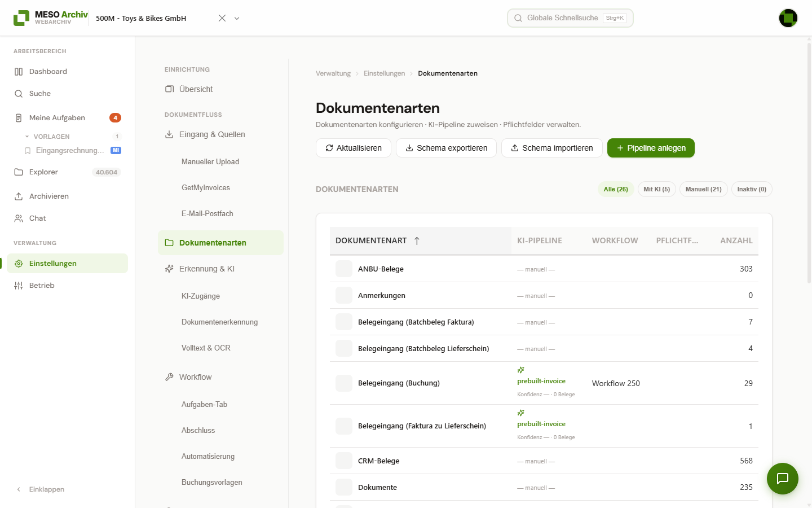Open the Eingangsrechnung template entry

click(x=72, y=151)
